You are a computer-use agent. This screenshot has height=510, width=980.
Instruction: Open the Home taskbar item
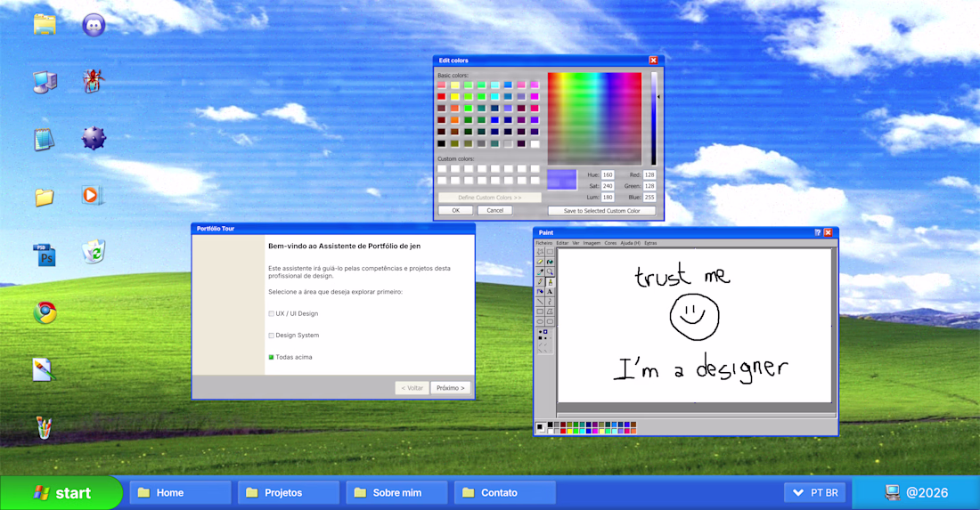[x=180, y=492]
